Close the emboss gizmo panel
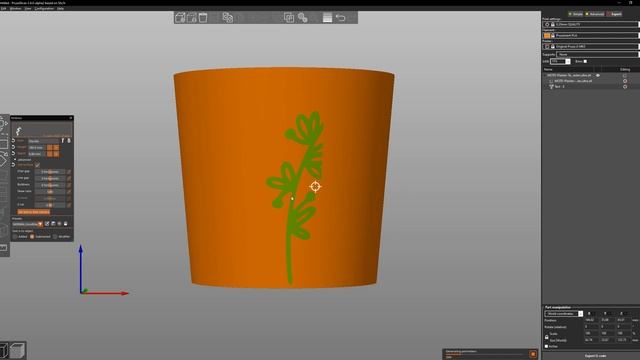Viewport: 640px width, 360px height. (71, 118)
